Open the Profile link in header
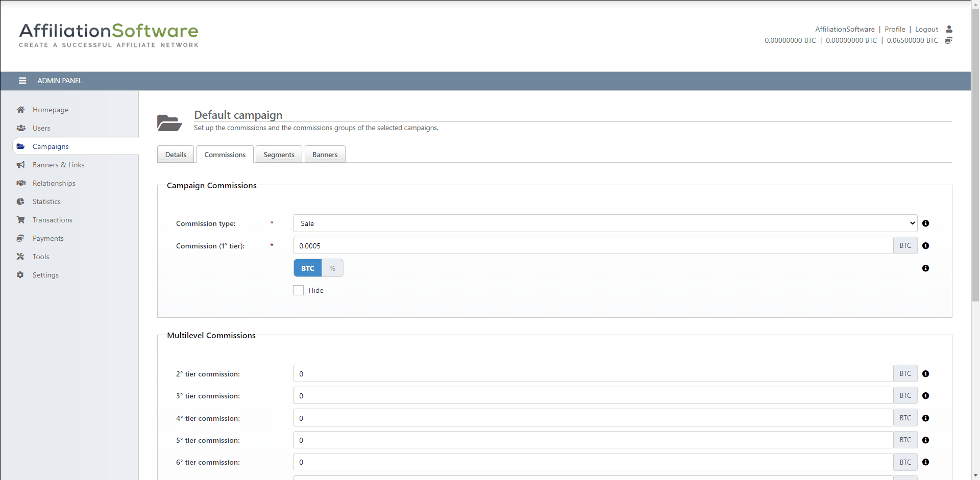Viewport: 980px width, 480px height. 895,29
